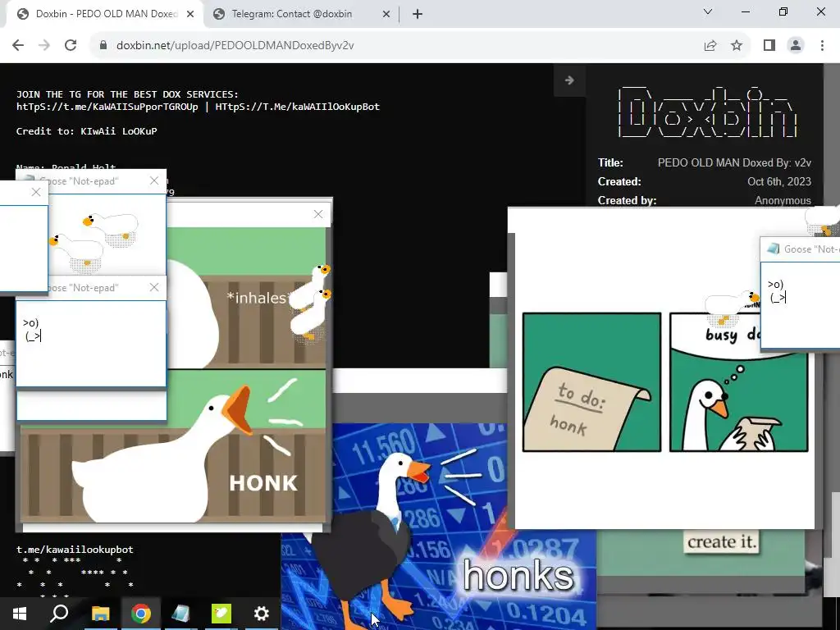The height and width of the screenshot is (630, 840).
Task: Close the lower-left Goose "Not-epad" window with ASCII goose
Action: (154, 287)
